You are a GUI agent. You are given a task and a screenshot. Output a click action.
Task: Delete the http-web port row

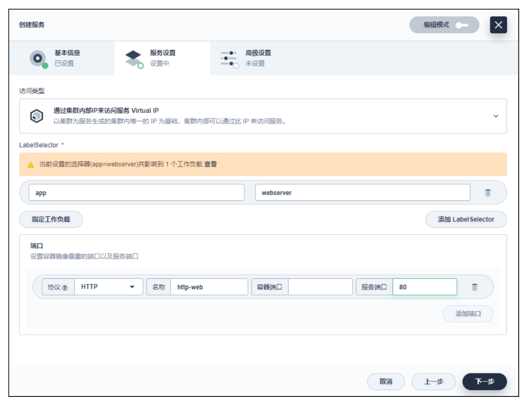pos(474,287)
